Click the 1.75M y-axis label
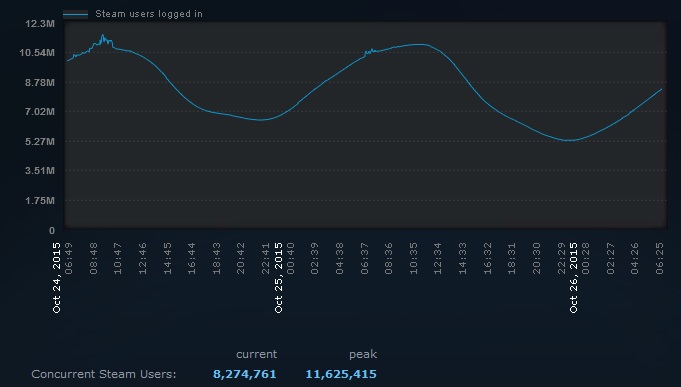 click(x=40, y=201)
